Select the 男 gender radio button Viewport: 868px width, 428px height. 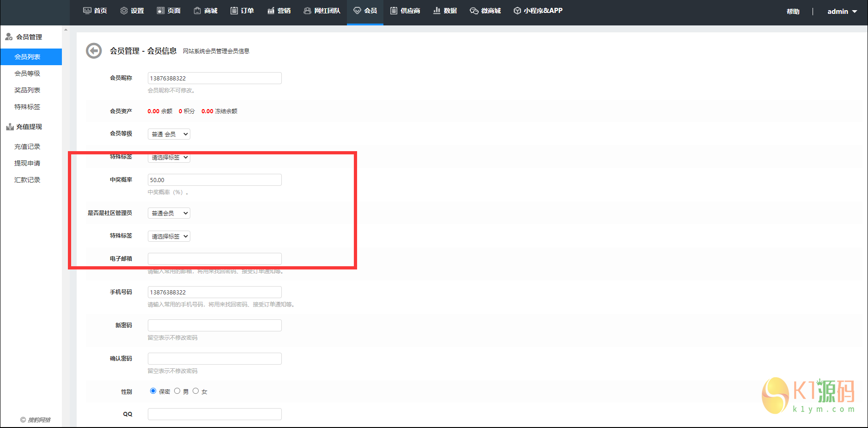[x=177, y=391]
